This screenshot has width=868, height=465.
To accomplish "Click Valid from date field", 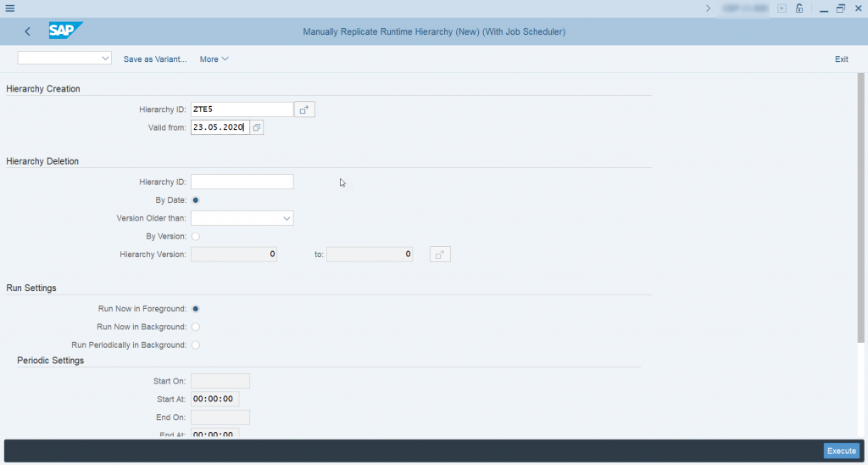I will click(220, 127).
